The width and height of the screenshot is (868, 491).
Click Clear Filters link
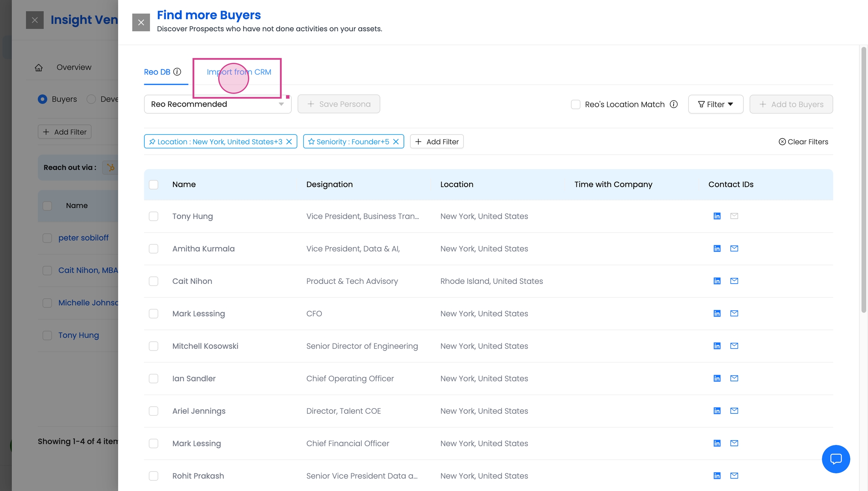tap(803, 142)
